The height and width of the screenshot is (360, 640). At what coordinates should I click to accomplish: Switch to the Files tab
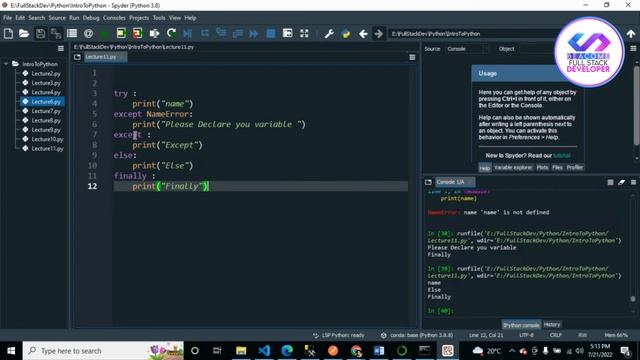point(557,168)
